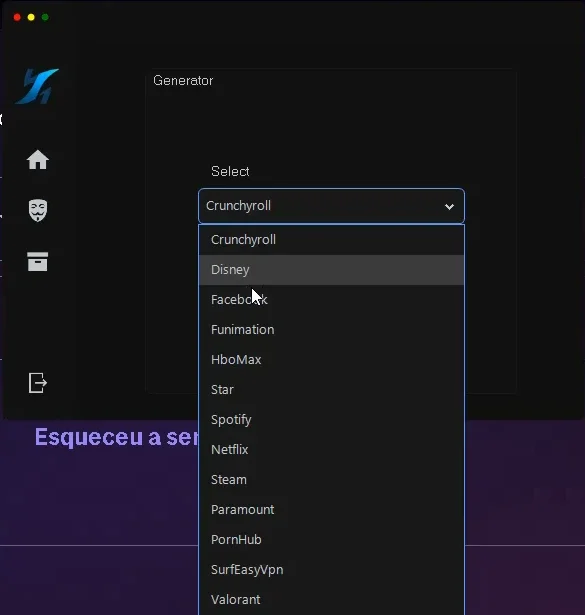Click the Guy Fawkes mask icon
585x615 pixels.
coord(38,210)
